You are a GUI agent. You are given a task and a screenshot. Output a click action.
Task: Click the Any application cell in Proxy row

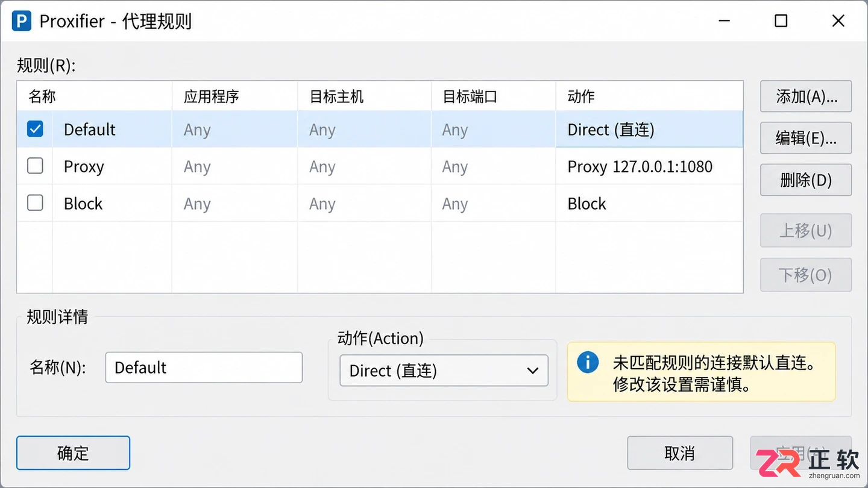235,166
